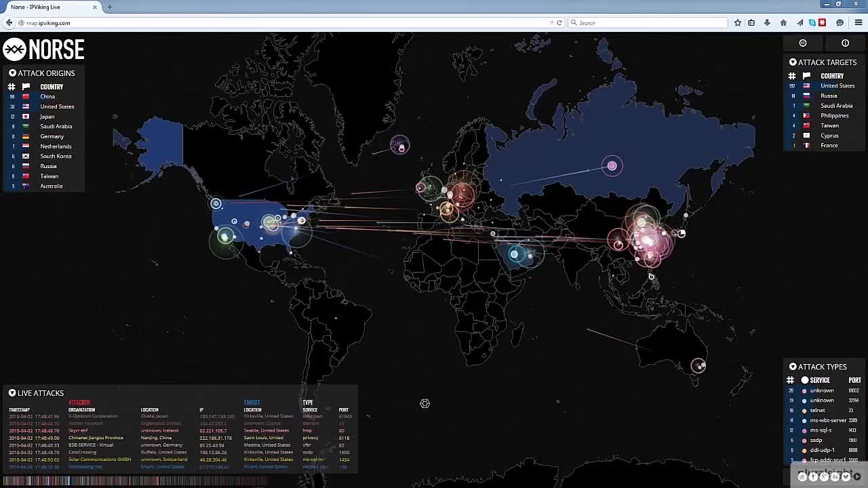Image resolution: width=868 pixels, height=488 pixels.
Task: Click the paper-plane send icon in toolbar
Action: tap(800, 22)
